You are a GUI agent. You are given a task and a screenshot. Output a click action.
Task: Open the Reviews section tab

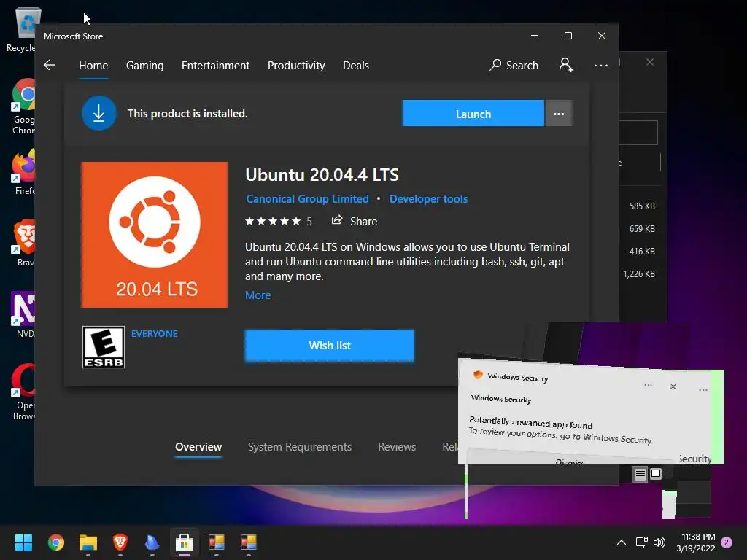pos(397,447)
